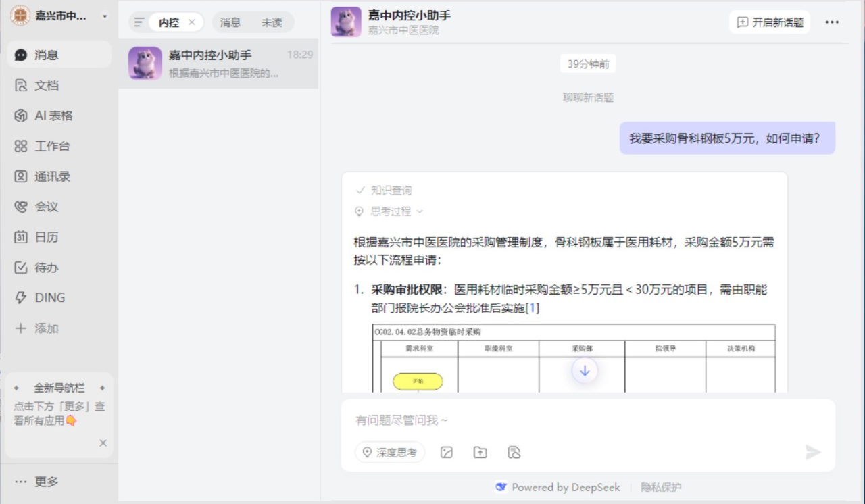This screenshot has height=504, width=865.
Task: Click scroll-to-bottom arrow button in chat
Action: pos(585,370)
